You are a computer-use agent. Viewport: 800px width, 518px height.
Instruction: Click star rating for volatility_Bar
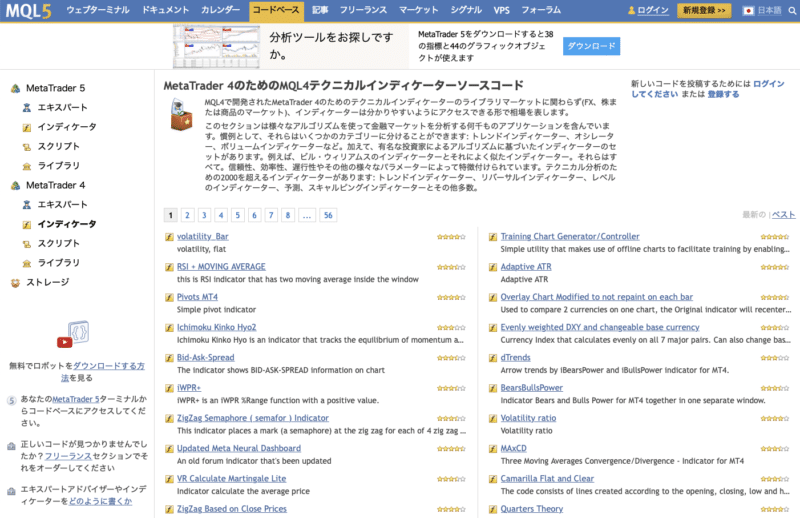click(x=452, y=237)
